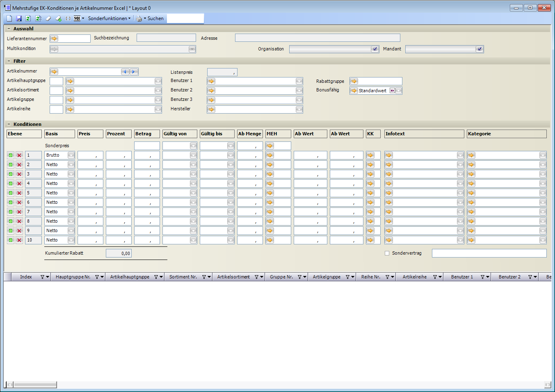Click the printer icon in toolbar

click(x=139, y=18)
